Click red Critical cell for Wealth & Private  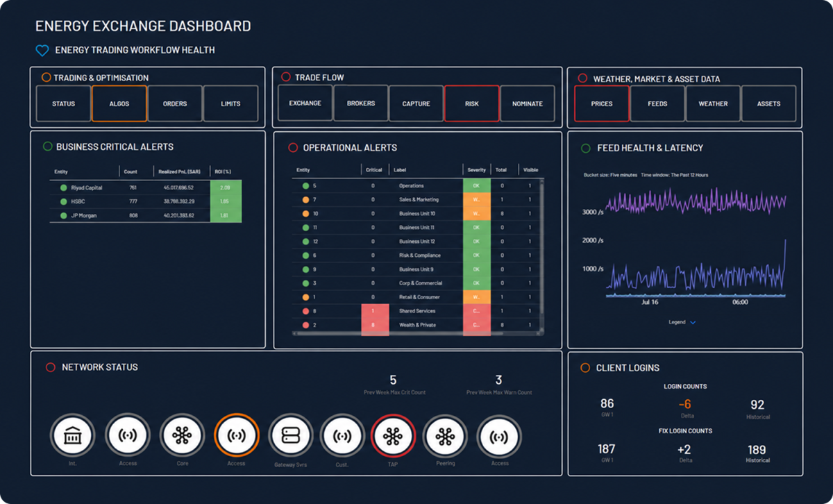click(375, 325)
